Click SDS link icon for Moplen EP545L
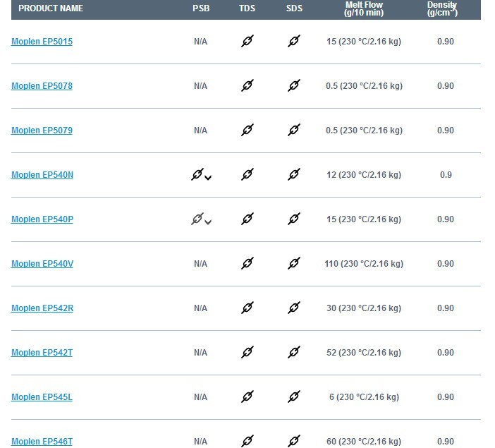This screenshot has height=448, width=495. click(294, 396)
